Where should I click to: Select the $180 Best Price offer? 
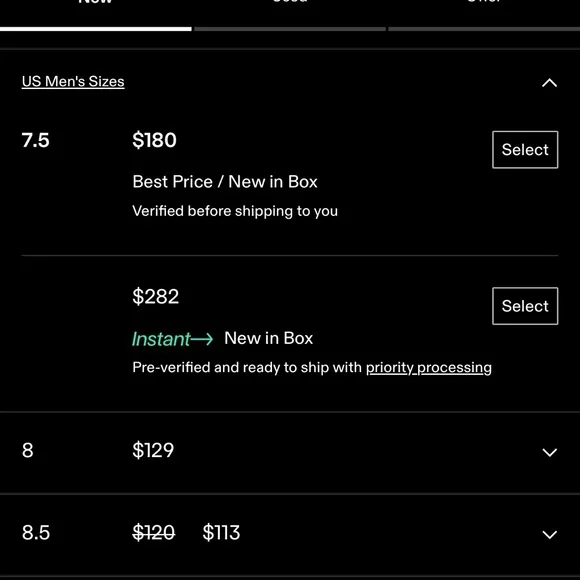click(x=525, y=149)
